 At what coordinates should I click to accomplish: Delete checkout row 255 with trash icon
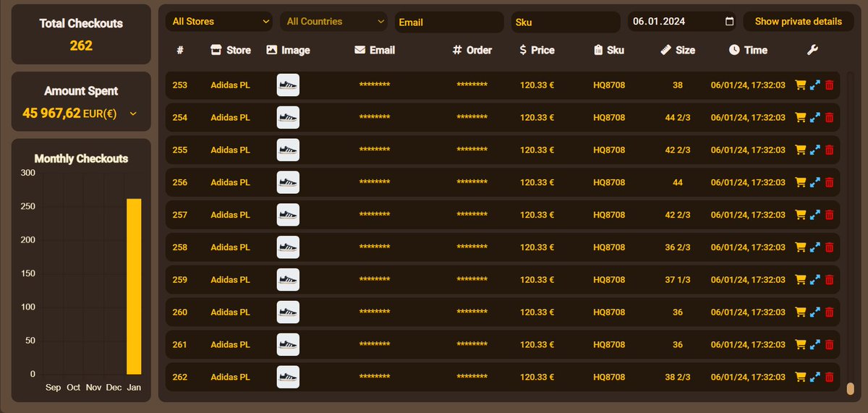pos(829,150)
